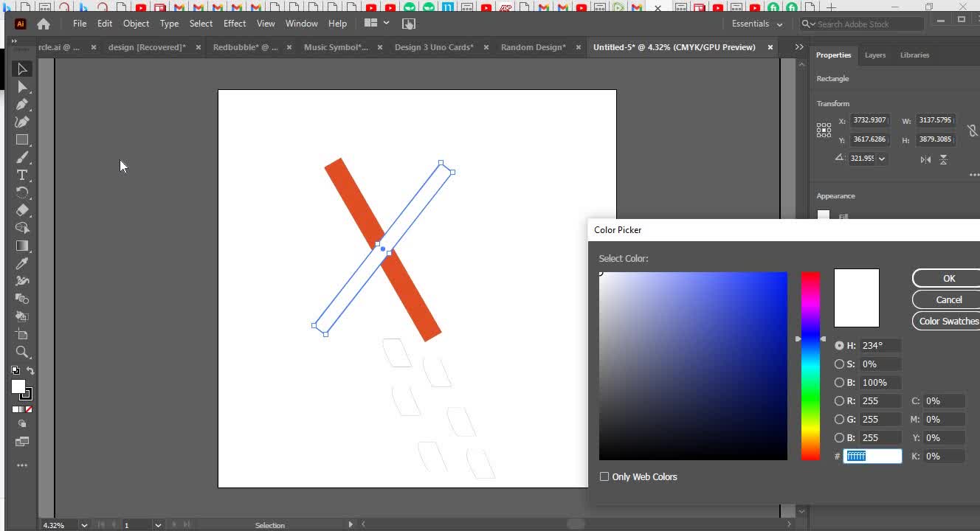Select the G green radio button
This screenshot has width=980, height=531.
[x=839, y=419]
